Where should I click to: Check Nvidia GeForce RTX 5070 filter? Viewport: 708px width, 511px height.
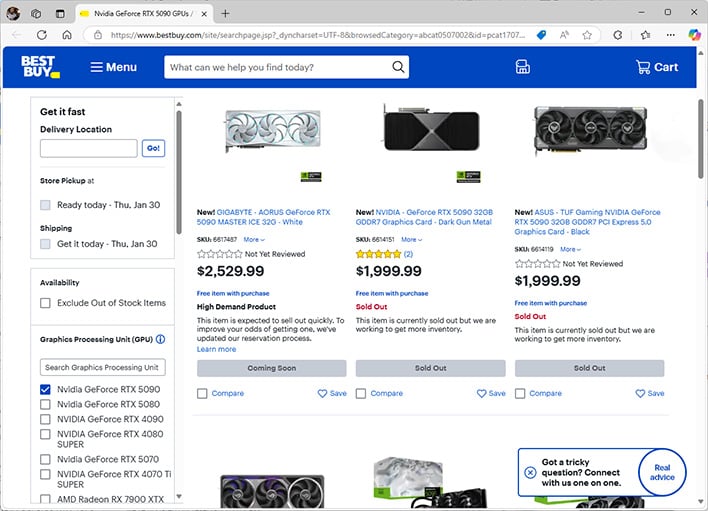pyautogui.click(x=45, y=459)
